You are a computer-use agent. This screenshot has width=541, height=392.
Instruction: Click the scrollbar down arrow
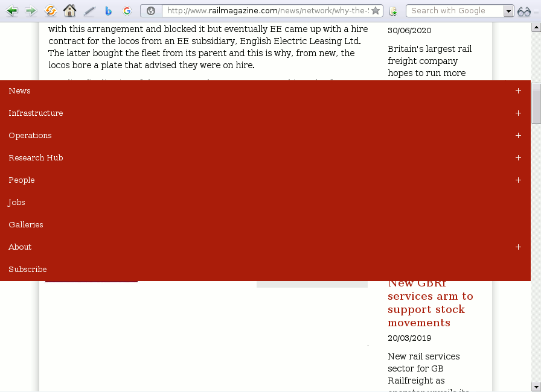[x=536, y=387]
